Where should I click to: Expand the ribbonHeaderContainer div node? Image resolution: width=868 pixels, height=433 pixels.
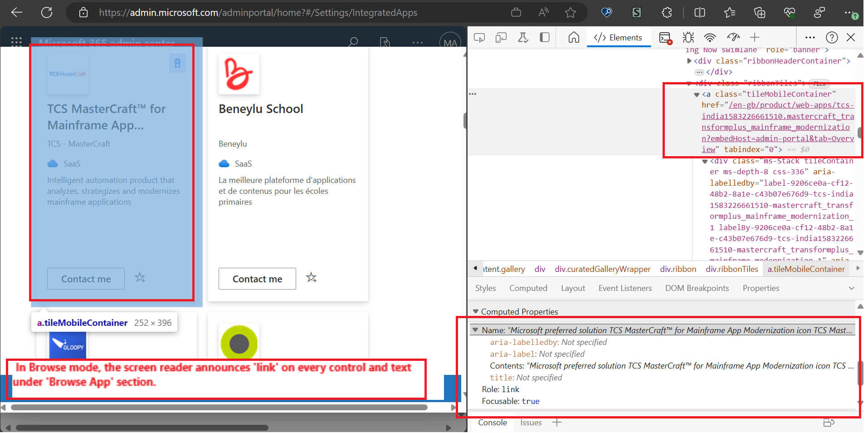(689, 61)
